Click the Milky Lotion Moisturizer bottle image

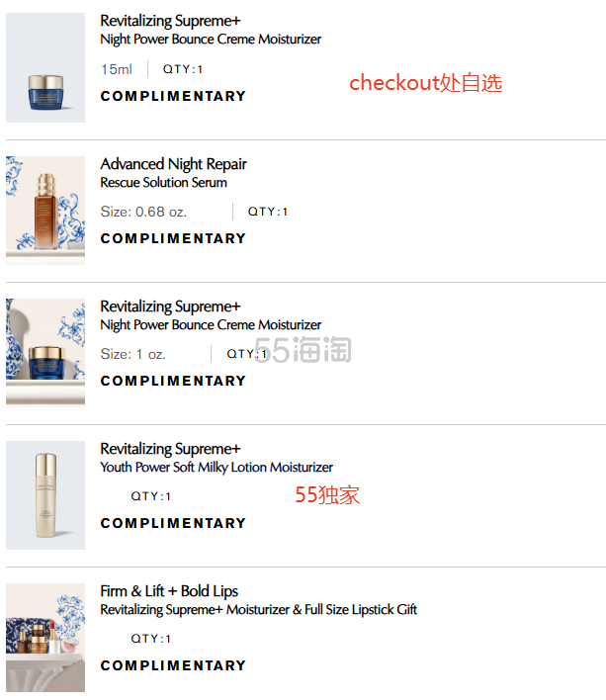(45, 495)
